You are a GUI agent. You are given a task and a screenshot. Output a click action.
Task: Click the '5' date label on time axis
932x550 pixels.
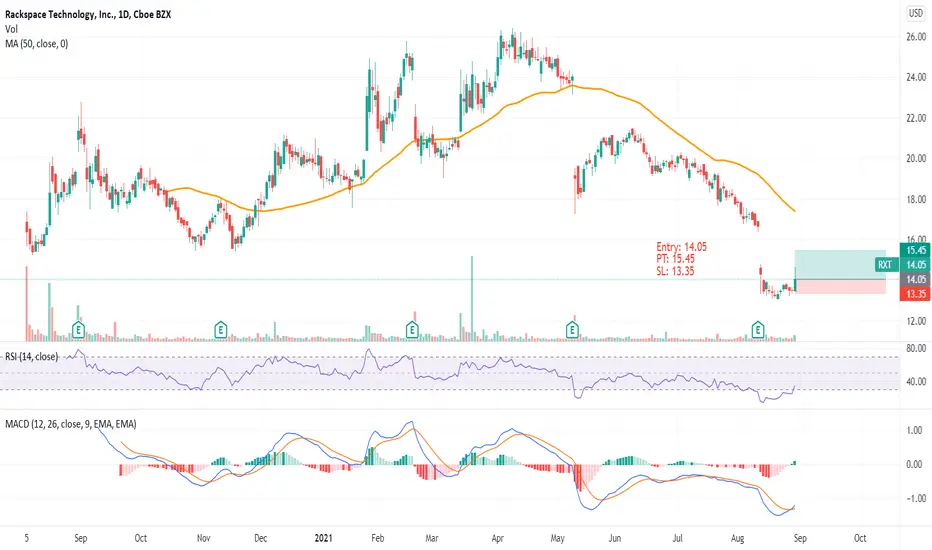coord(26,538)
